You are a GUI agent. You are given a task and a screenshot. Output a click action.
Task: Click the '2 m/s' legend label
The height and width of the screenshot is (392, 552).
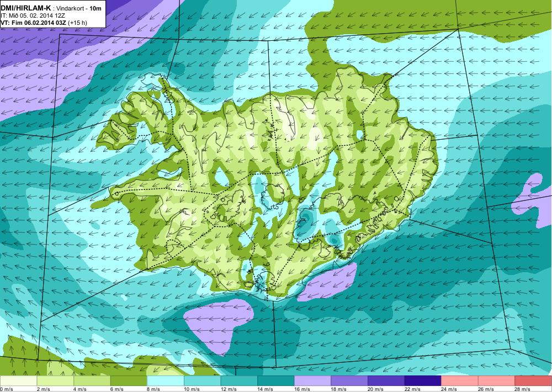(x=43, y=389)
